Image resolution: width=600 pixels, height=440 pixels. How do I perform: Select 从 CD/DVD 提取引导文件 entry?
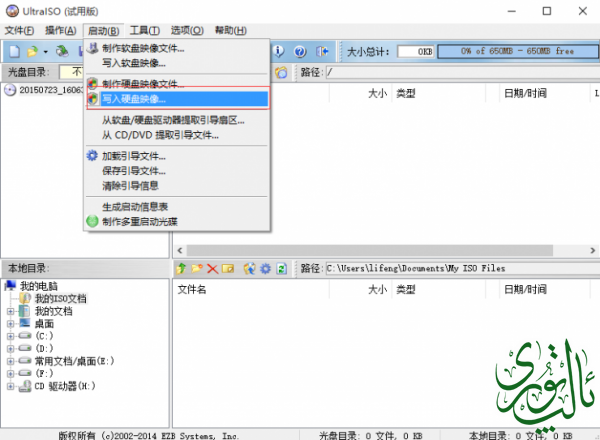coord(177,135)
